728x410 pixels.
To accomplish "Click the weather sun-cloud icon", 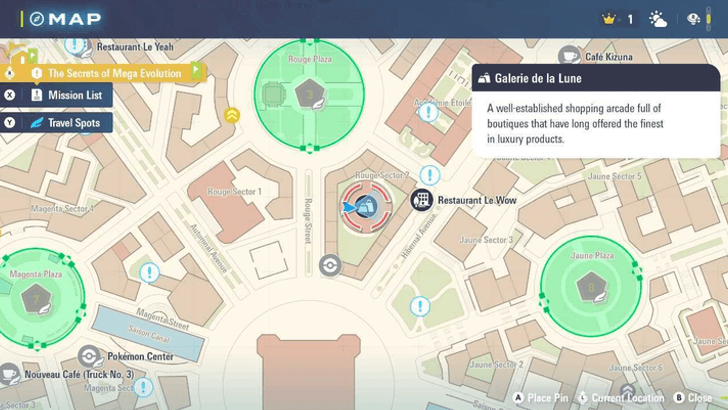I will [657, 19].
